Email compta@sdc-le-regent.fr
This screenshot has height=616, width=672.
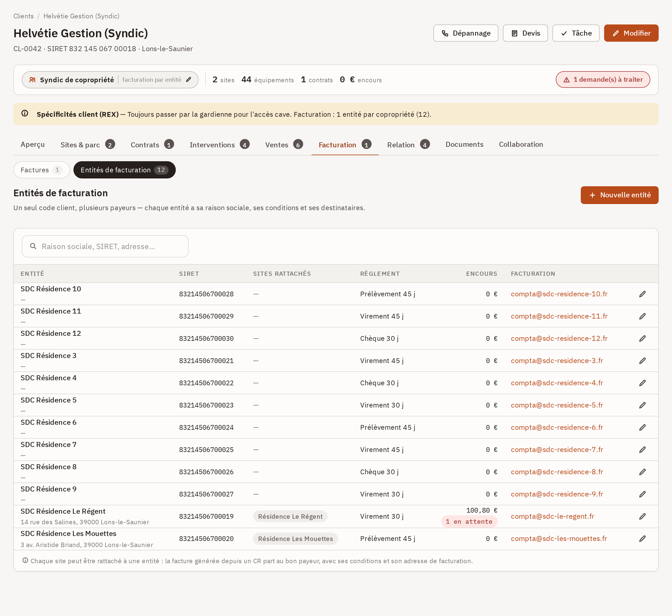click(552, 516)
